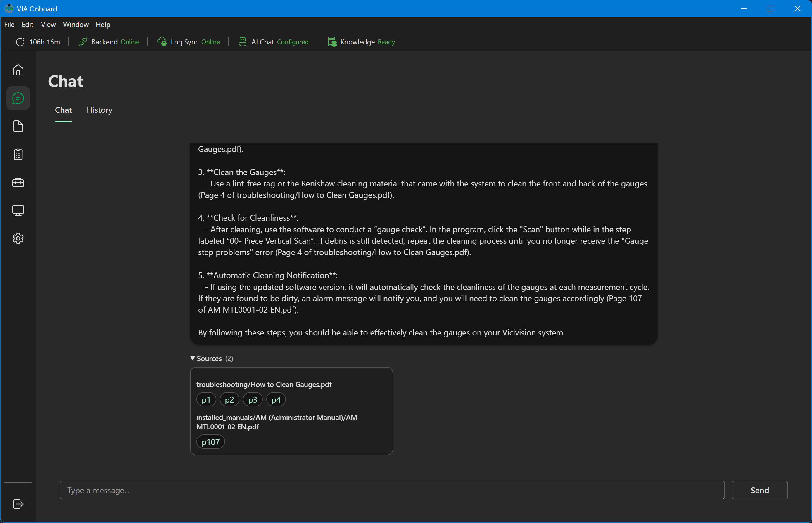Select the Chat bubble sidebar icon
This screenshot has height=523, width=812.
pos(18,98)
